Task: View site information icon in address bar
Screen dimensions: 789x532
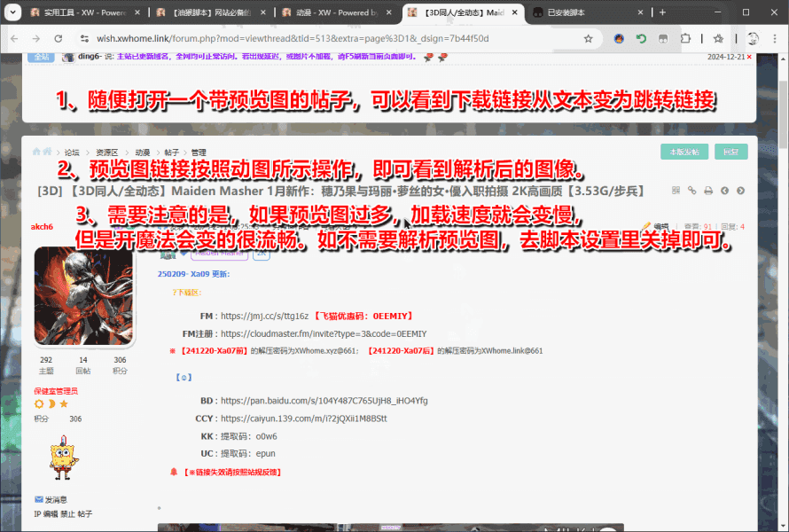Action: 84,39
